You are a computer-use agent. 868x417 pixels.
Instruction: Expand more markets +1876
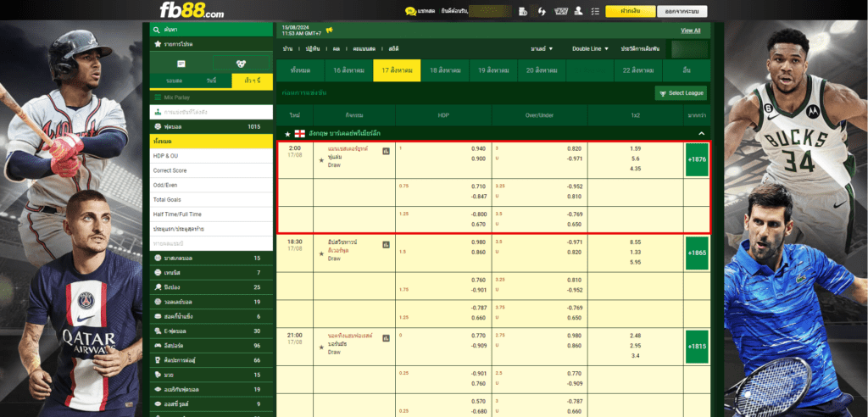click(697, 159)
